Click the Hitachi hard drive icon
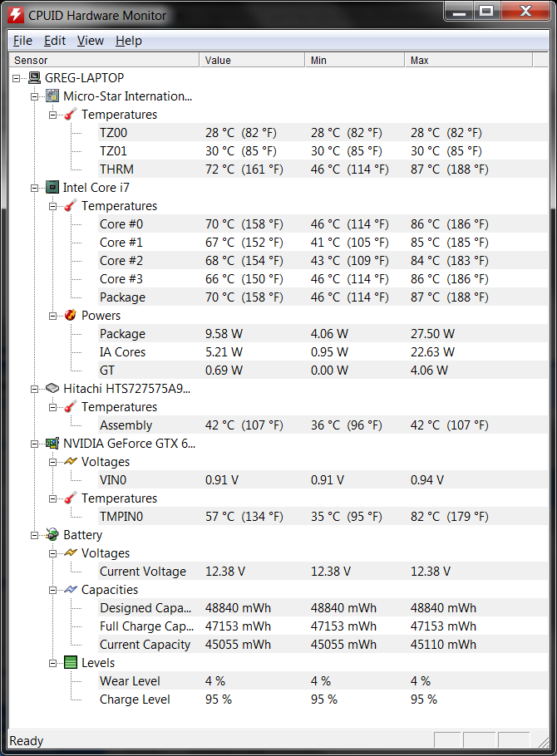Image resolution: width=557 pixels, height=756 pixels. 52,389
